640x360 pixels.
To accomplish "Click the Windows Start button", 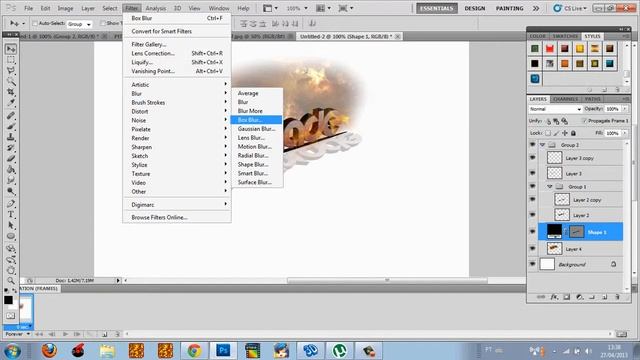I will (12, 351).
